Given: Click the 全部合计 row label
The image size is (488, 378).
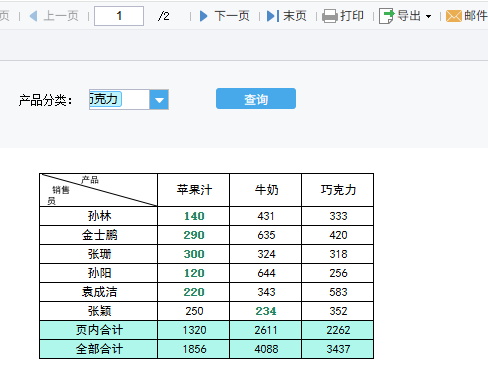Looking at the screenshot, I should tap(99, 349).
